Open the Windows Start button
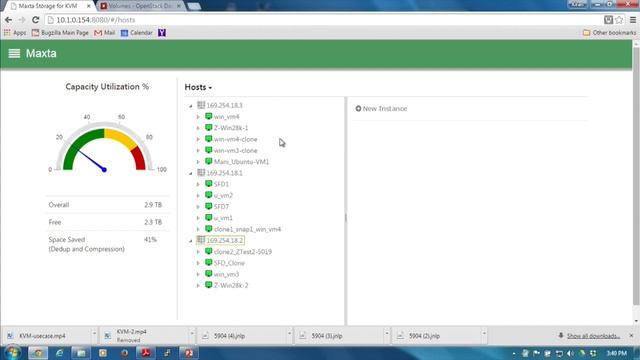Screen dimensions: 640x360 pyautogui.click(x=13, y=353)
